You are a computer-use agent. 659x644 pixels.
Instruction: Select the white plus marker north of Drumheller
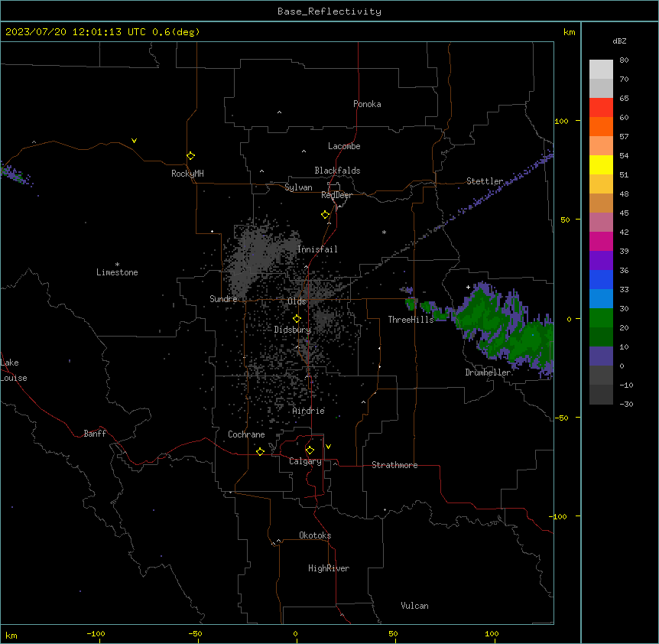point(468,287)
